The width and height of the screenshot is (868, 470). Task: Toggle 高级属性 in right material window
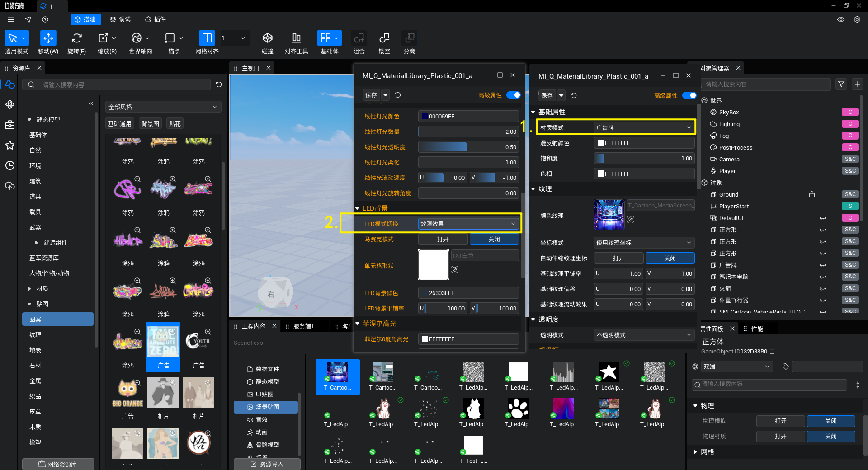pyautogui.click(x=689, y=95)
